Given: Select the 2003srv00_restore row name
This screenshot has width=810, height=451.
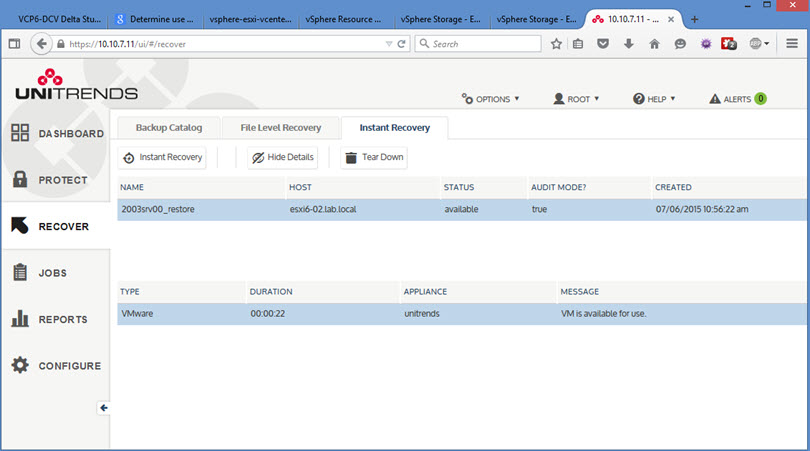Looking at the screenshot, I should point(158,209).
